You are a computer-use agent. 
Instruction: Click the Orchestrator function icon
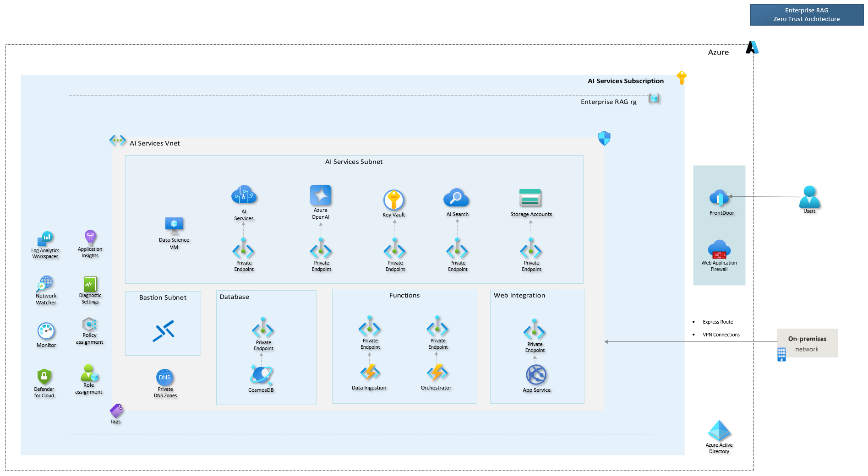[x=437, y=373]
